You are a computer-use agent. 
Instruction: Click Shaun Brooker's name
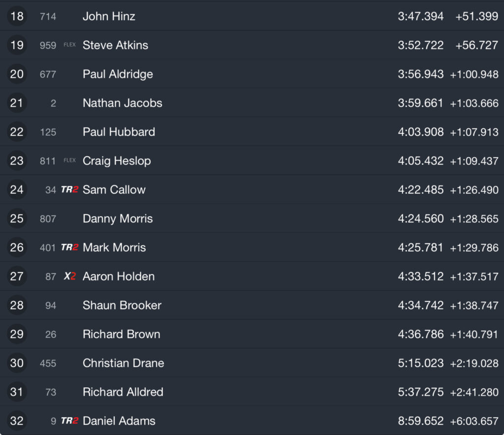(x=122, y=305)
